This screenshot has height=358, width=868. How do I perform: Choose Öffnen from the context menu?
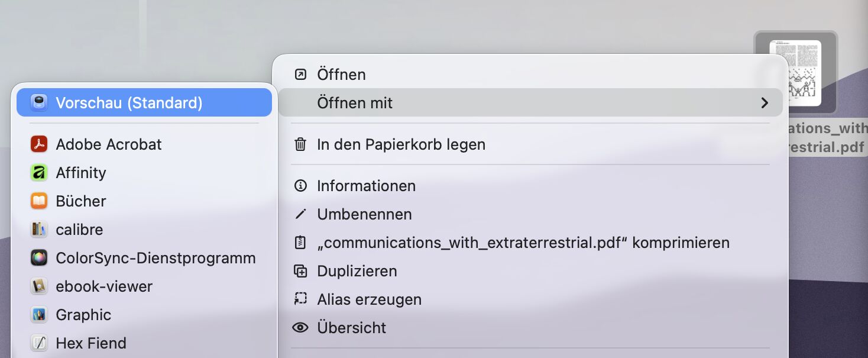click(x=341, y=75)
